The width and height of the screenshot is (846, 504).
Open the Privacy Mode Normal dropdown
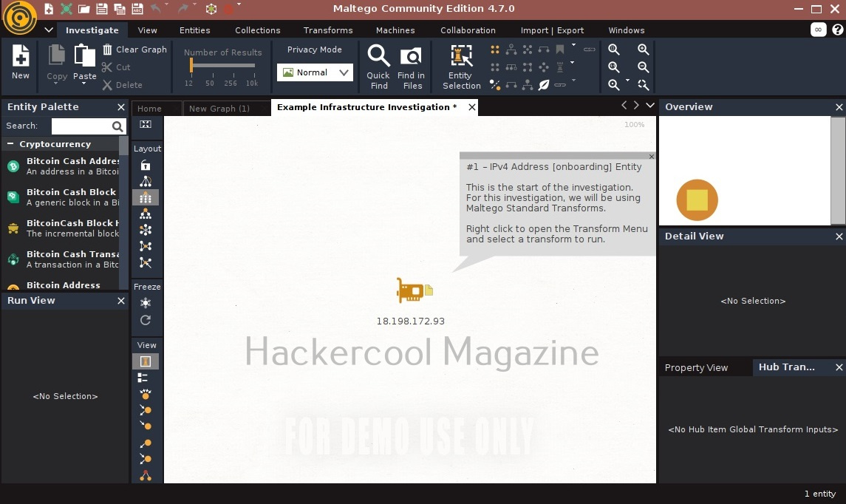pos(315,72)
